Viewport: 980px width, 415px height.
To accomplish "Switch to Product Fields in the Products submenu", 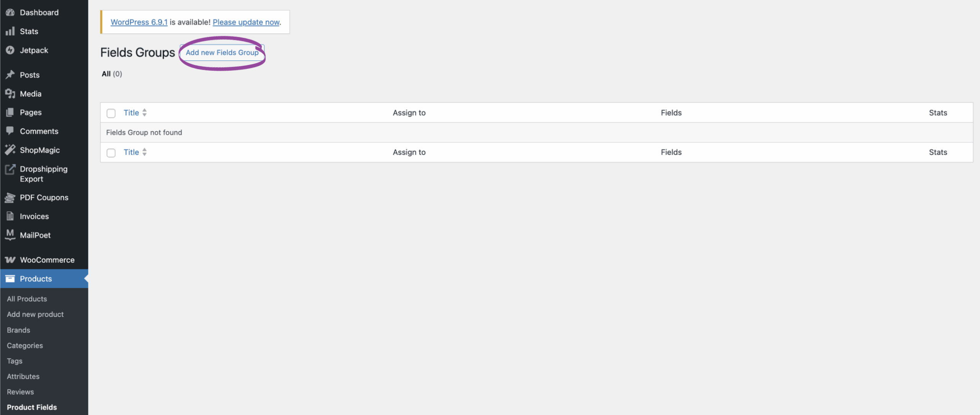I will tap(32, 407).
